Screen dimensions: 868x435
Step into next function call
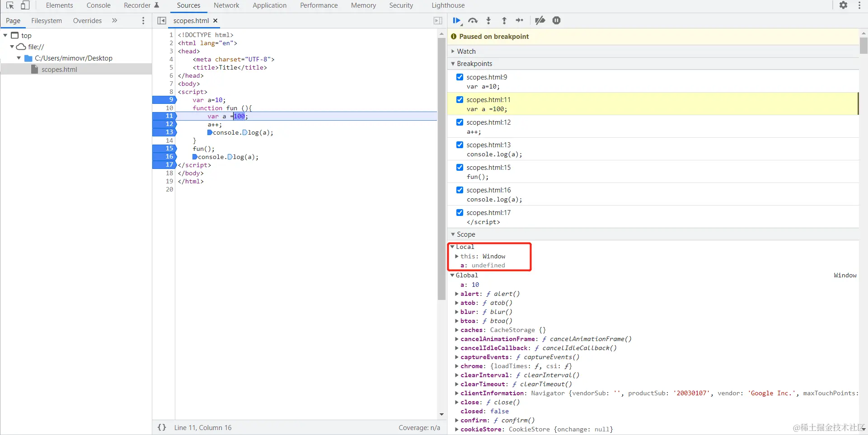tap(488, 20)
